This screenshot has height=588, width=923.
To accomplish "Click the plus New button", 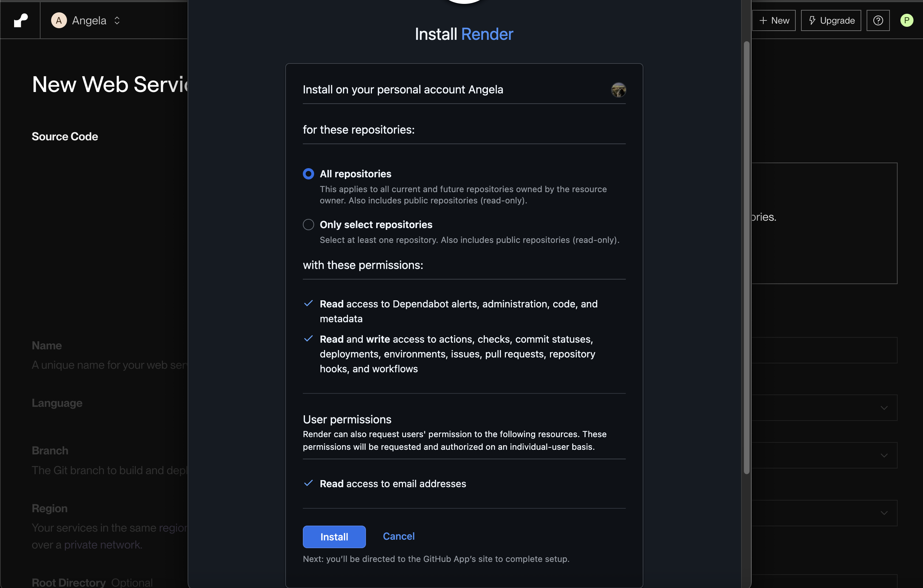I will pos(774,20).
